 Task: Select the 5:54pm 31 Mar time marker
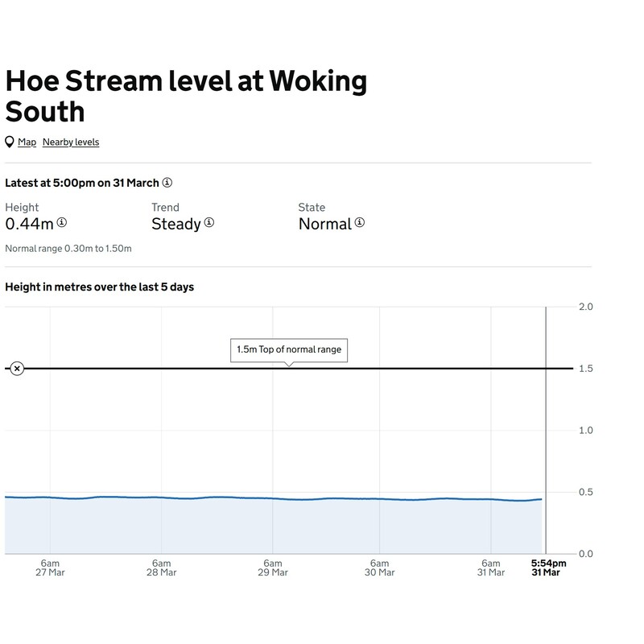click(x=547, y=568)
